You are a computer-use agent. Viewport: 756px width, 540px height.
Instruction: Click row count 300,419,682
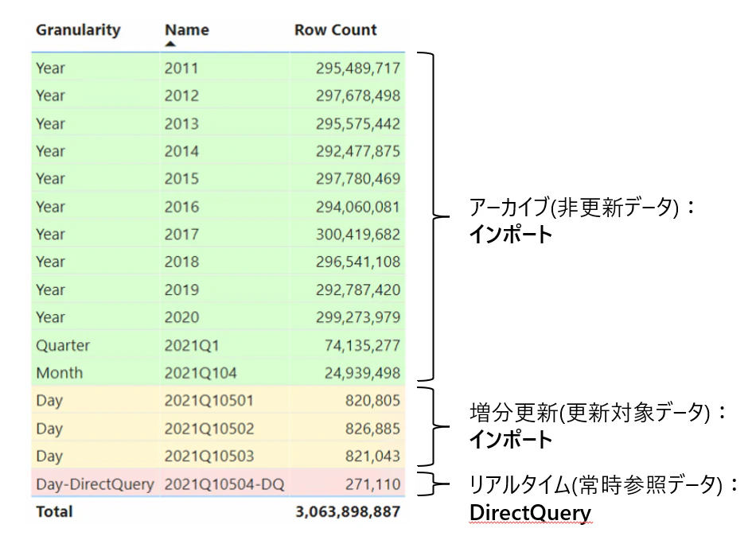point(358,234)
